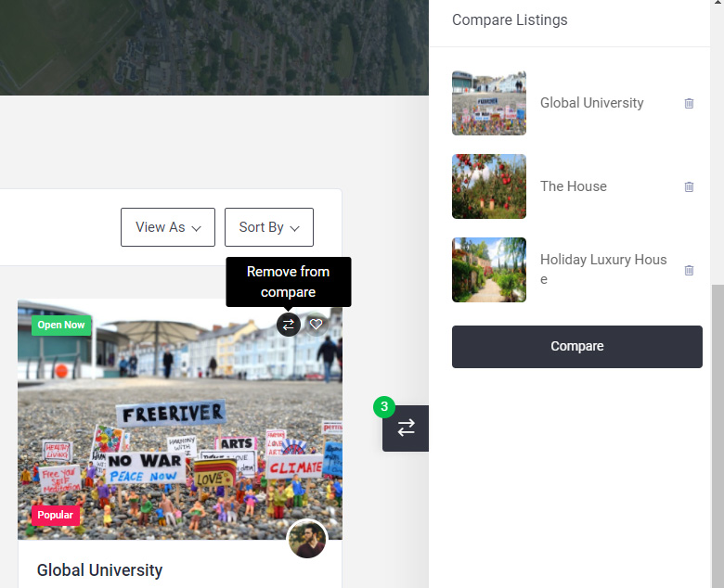
Task: Remove Global University card from compare via arrows icon
Action: coord(289,325)
